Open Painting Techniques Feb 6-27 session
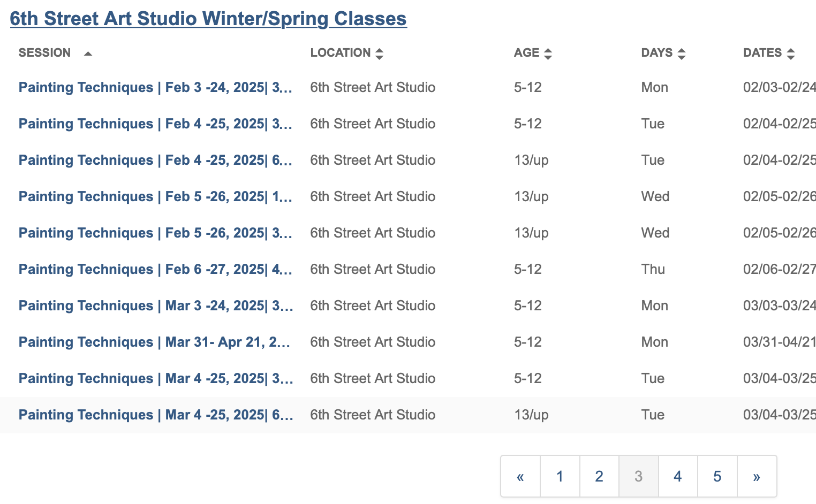 tap(155, 269)
